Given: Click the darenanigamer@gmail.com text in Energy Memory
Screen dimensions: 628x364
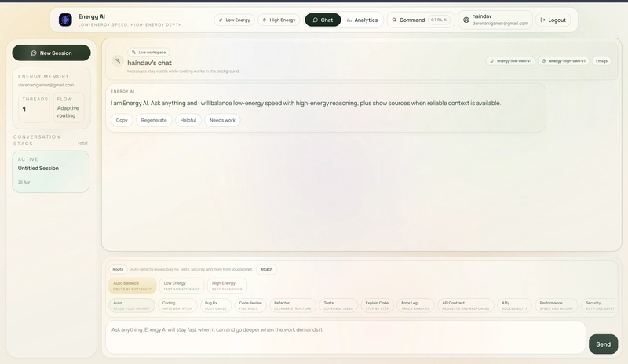Looking at the screenshot, I should click(x=46, y=85).
